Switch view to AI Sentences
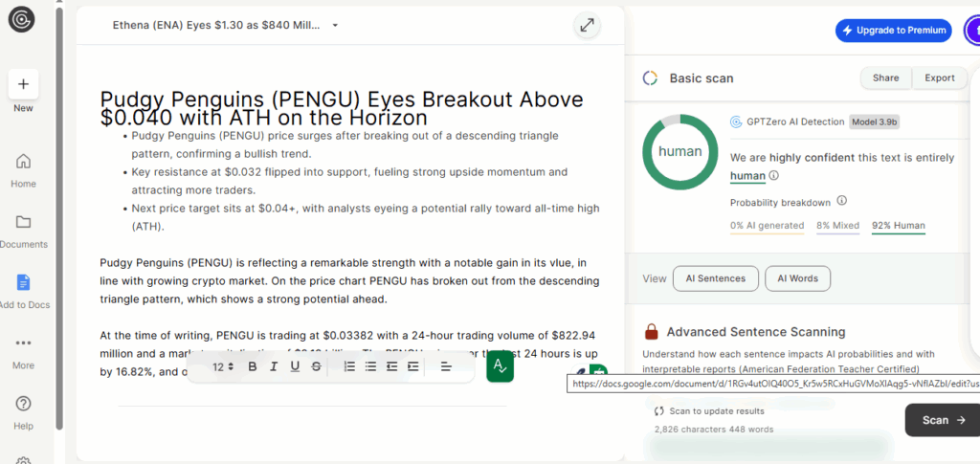The image size is (980, 464). 716,278
